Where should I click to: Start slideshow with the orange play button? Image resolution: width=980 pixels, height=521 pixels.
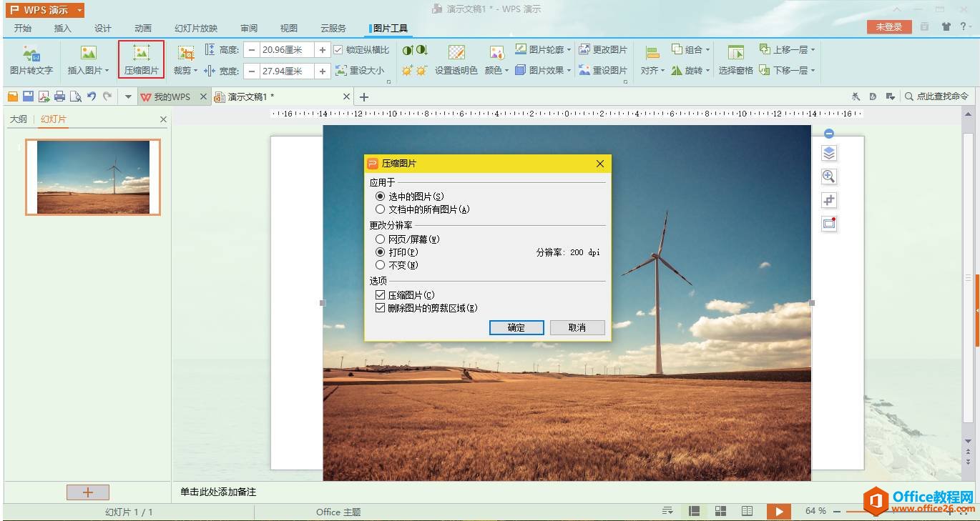[778, 511]
